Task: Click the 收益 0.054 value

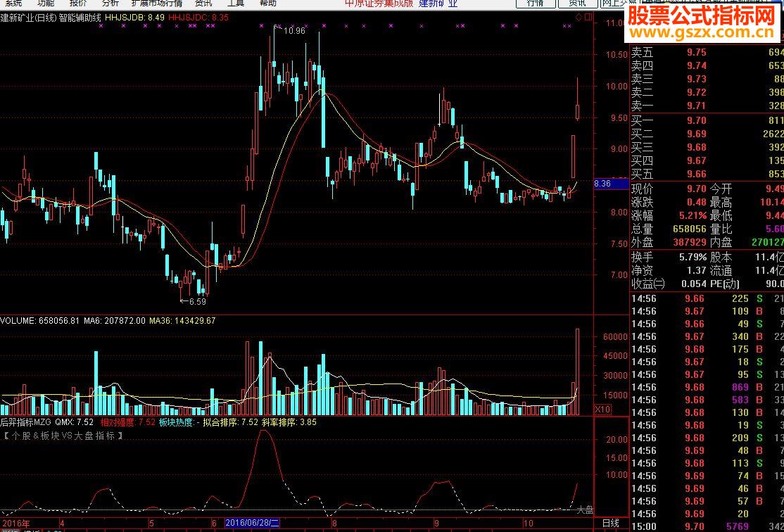Action: [x=693, y=284]
